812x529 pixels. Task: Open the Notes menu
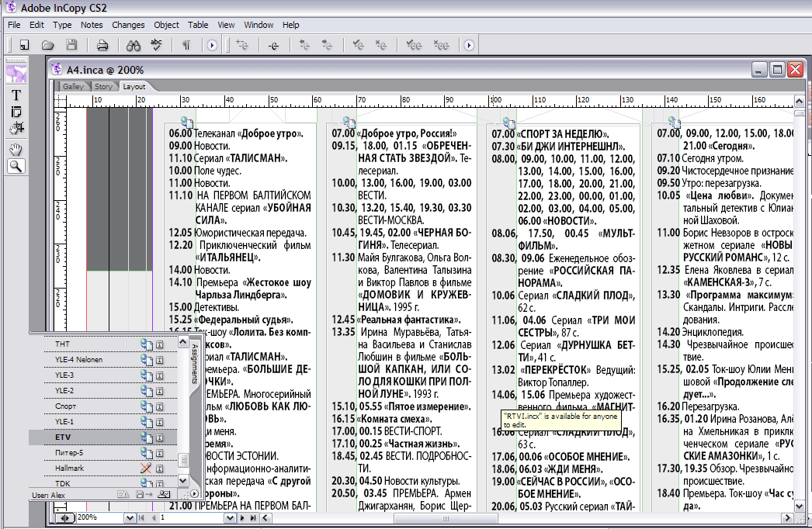(92, 25)
